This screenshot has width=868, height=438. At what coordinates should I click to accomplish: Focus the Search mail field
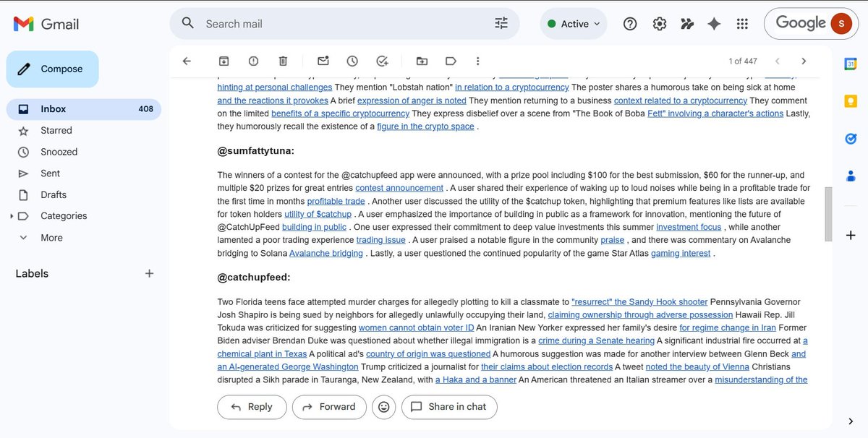[344, 23]
